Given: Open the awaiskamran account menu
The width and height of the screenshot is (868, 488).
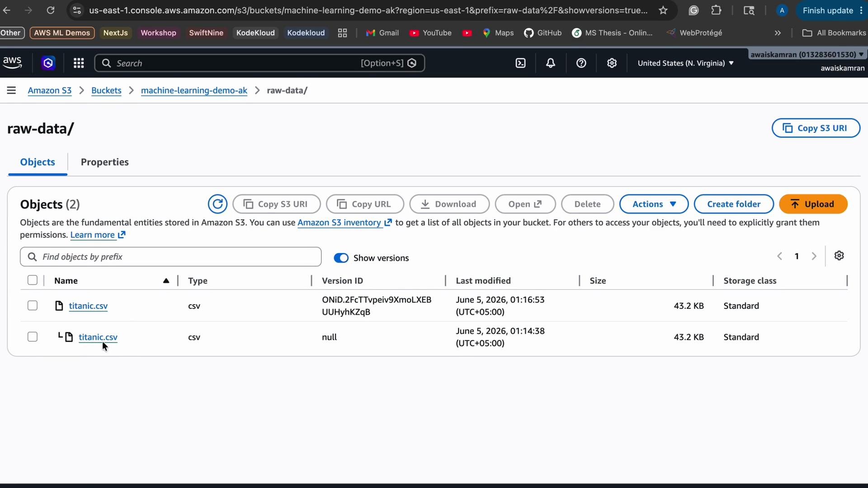Looking at the screenshot, I should click(807, 55).
